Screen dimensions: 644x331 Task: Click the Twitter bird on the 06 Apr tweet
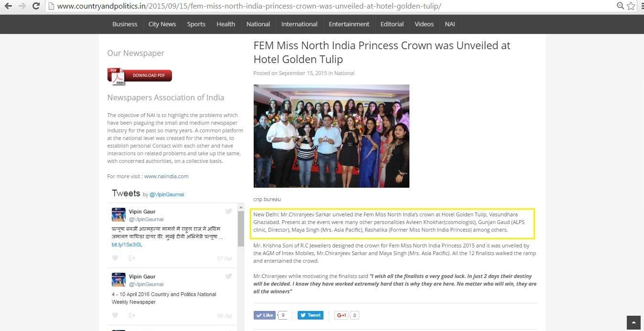pyautogui.click(x=228, y=276)
